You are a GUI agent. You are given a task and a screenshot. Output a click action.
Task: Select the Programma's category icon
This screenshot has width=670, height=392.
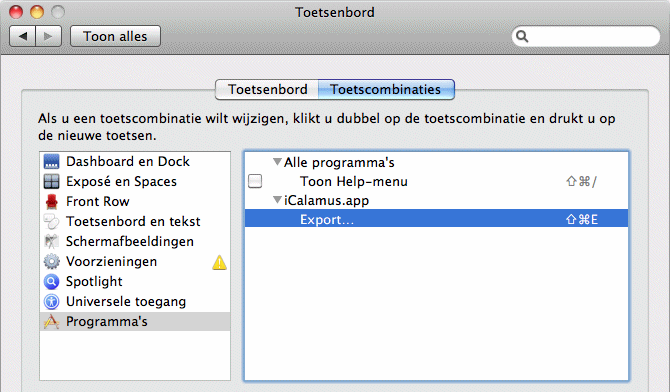(52, 321)
